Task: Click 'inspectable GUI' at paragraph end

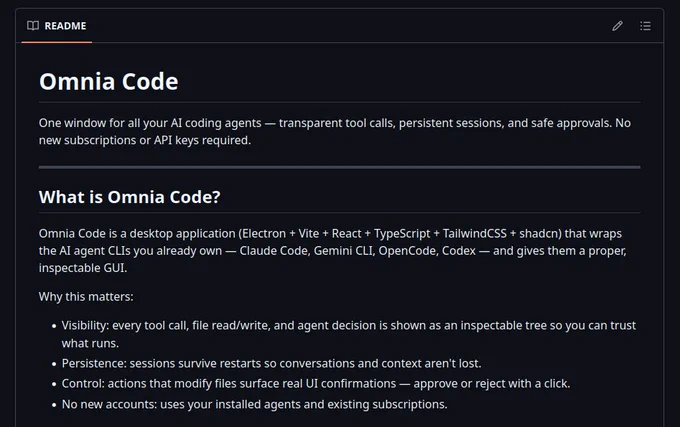Action: [83, 268]
